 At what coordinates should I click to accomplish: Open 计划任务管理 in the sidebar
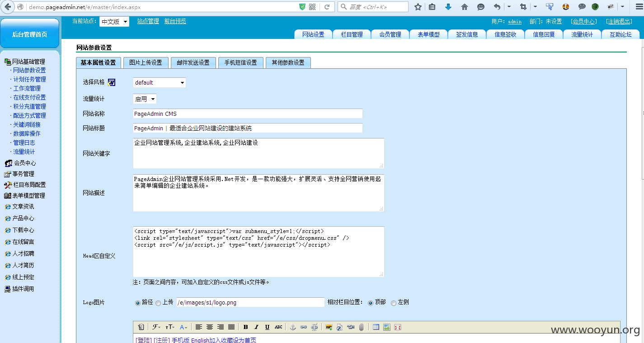click(x=29, y=79)
